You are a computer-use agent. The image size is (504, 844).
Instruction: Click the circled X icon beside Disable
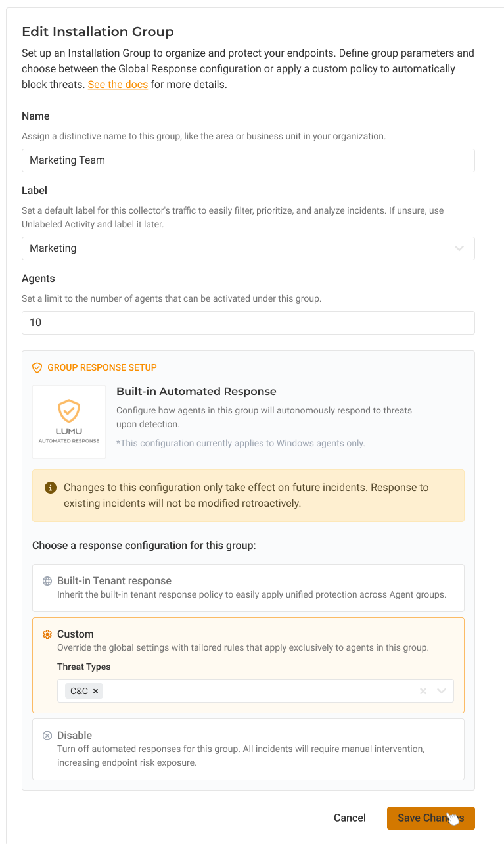47,736
